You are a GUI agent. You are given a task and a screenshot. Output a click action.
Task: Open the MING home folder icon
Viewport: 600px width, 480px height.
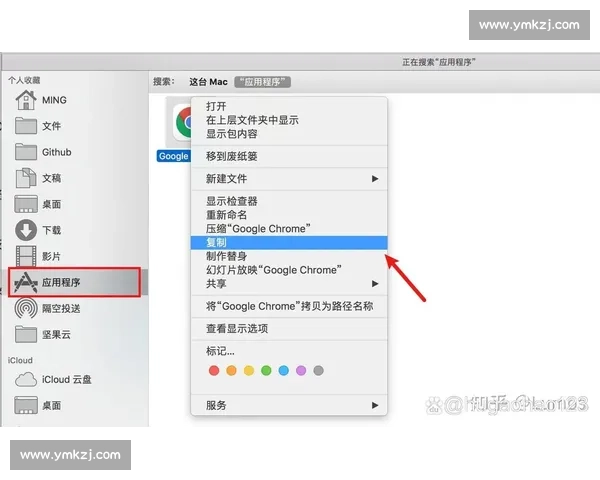tap(26, 100)
